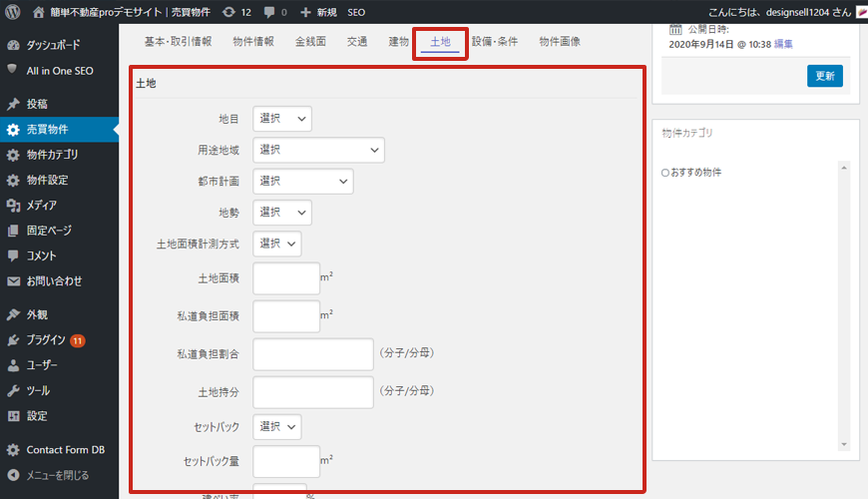The height and width of the screenshot is (499, 868).
Task: Expand the セットバック dropdown
Action: point(276,427)
